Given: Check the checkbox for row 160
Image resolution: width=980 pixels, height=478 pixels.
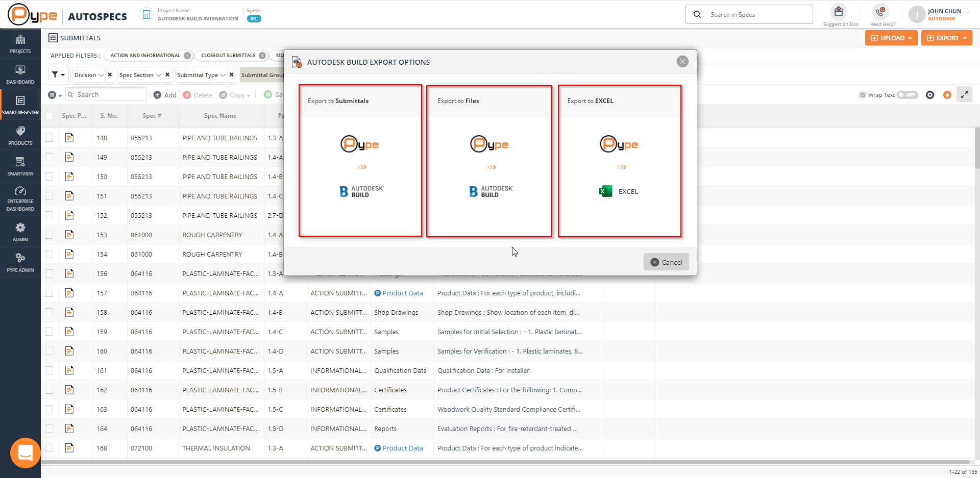Looking at the screenshot, I should pyautogui.click(x=49, y=351).
